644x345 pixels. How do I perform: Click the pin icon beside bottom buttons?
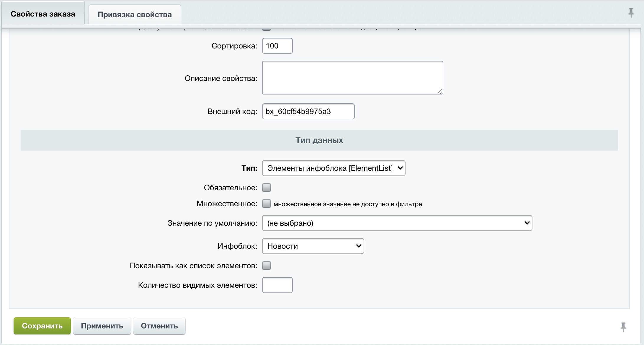(623, 327)
